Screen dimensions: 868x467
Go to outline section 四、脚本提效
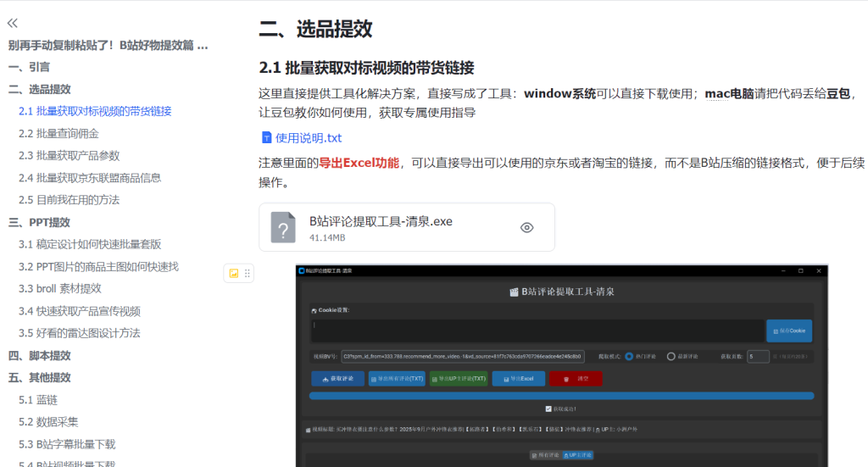39,355
